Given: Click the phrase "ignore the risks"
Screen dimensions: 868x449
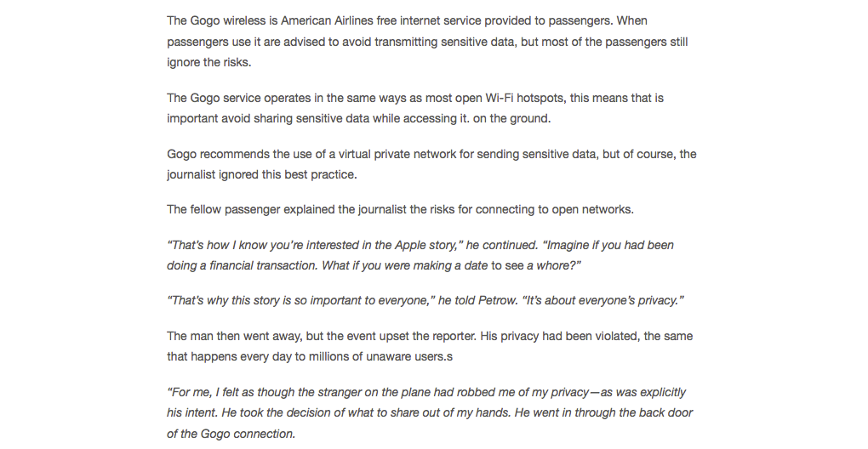Looking at the screenshot, I should pyautogui.click(x=208, y=62).
